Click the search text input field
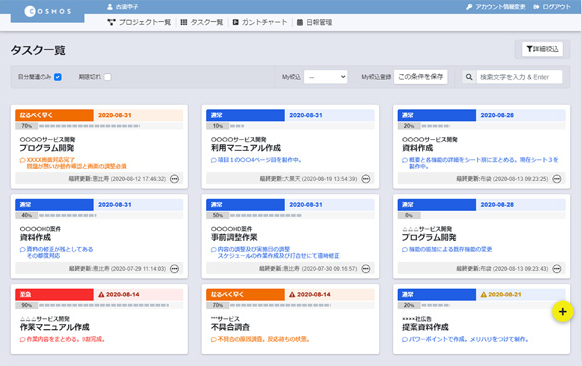 519,77
